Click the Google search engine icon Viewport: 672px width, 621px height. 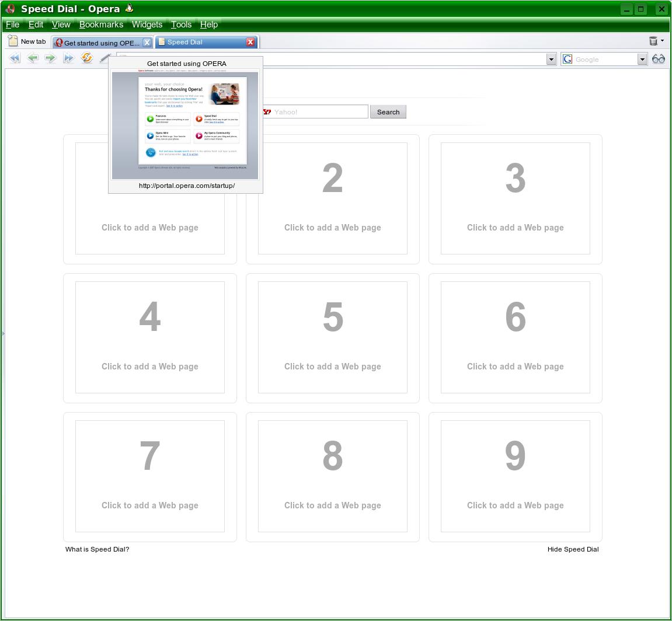(x=567, y=59)
